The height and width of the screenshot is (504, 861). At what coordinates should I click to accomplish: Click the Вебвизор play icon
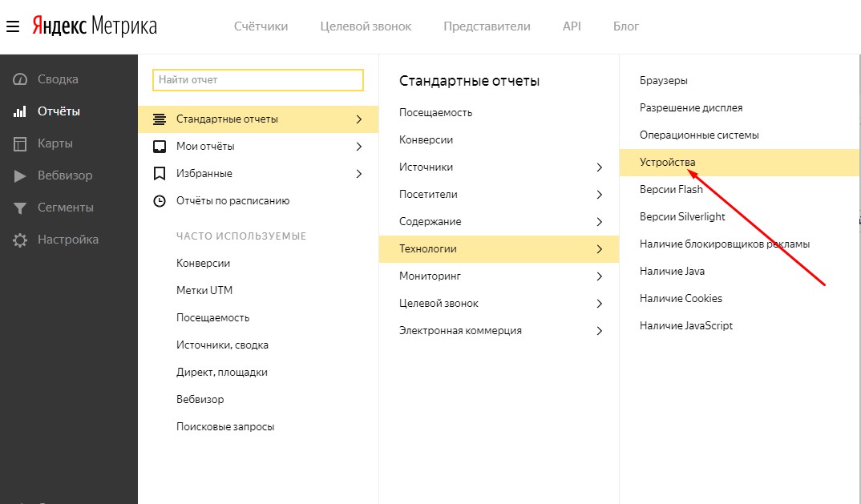pyautogui.click(x=20, y=175)
